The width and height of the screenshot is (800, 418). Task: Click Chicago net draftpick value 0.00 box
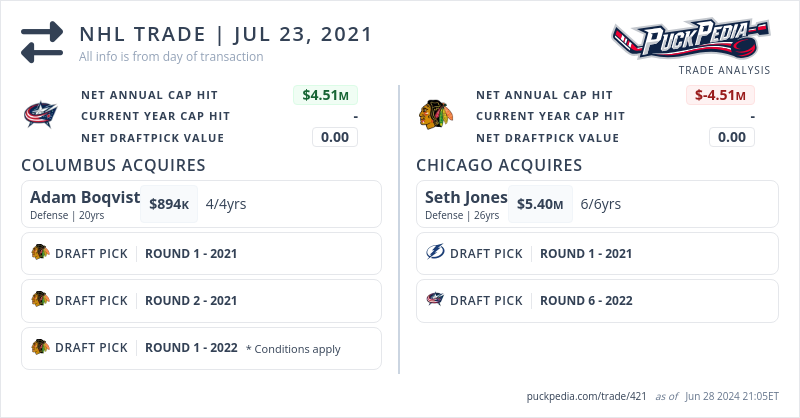point(731,138)
